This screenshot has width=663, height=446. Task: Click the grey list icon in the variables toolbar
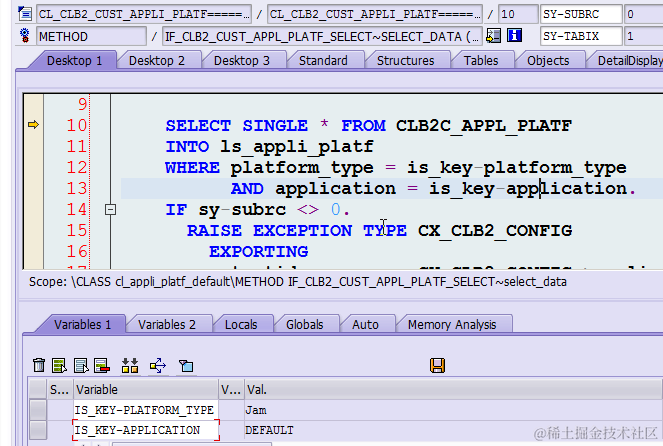[x=81, y=365]
